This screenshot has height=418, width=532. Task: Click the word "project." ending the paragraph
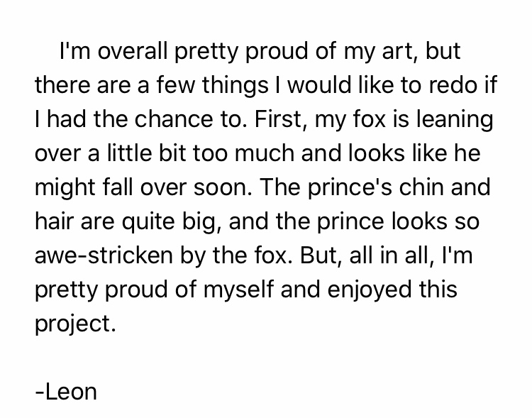click(x=74, y=324)
